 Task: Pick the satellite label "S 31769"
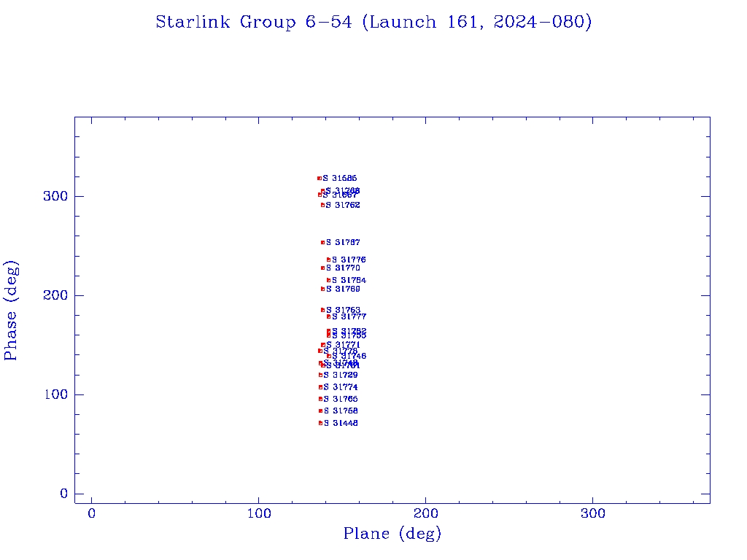point(343,289)
